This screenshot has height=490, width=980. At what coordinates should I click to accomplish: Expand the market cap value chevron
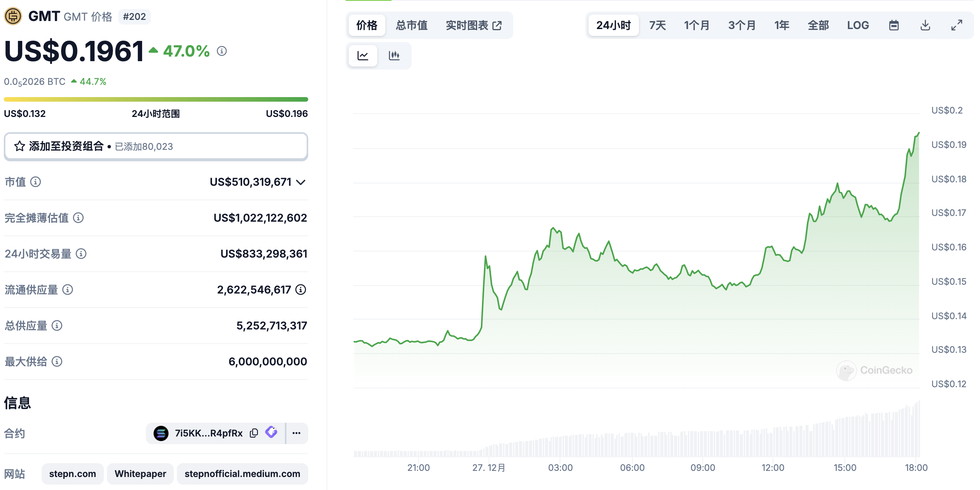[x=301, y=182]
